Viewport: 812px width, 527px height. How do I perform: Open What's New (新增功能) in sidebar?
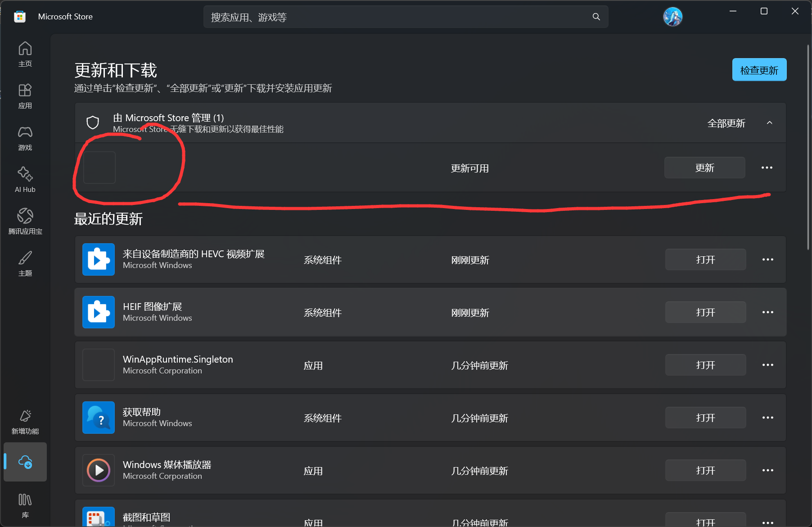coord(25,422)
